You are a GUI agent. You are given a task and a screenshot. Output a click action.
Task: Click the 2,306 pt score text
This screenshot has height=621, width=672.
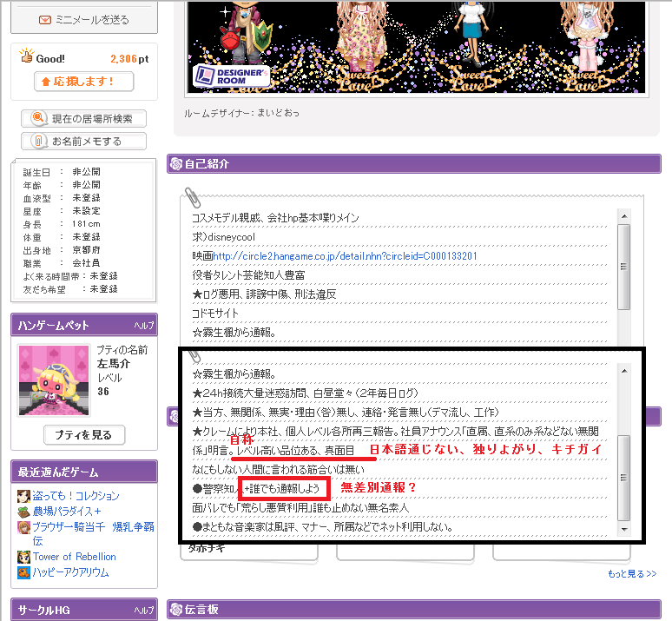(129, 59)
